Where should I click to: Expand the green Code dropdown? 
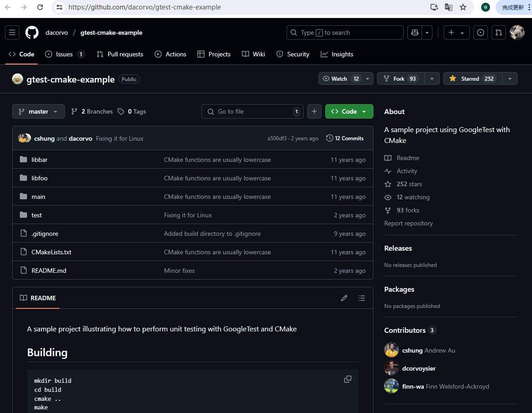point(349,111)
